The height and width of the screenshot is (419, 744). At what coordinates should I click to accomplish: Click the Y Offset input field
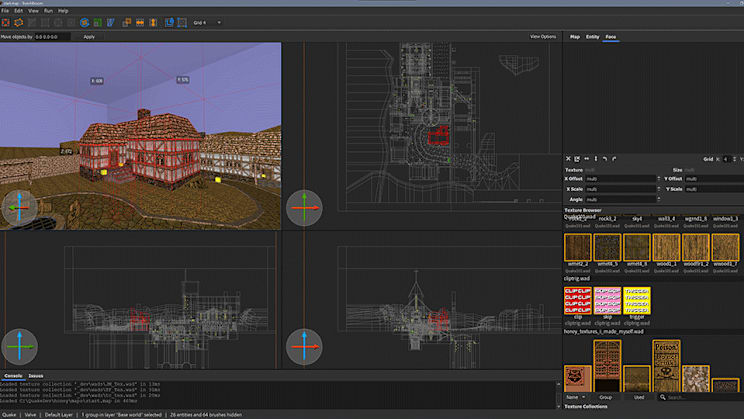tap(714, 179)
